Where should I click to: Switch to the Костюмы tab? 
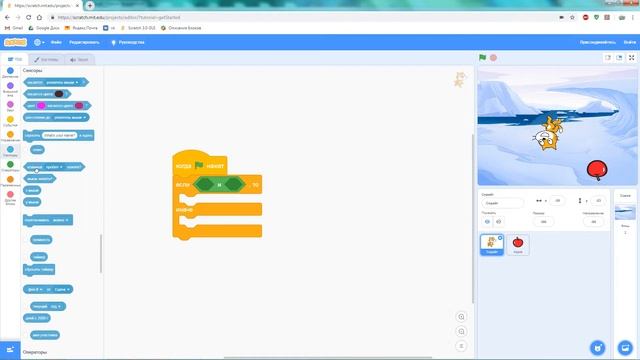(x=46, y=60)
